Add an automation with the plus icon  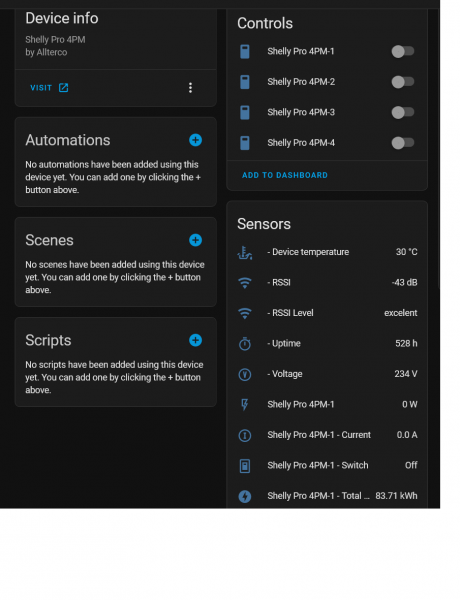pyautogui.click(x=196, y=140)
